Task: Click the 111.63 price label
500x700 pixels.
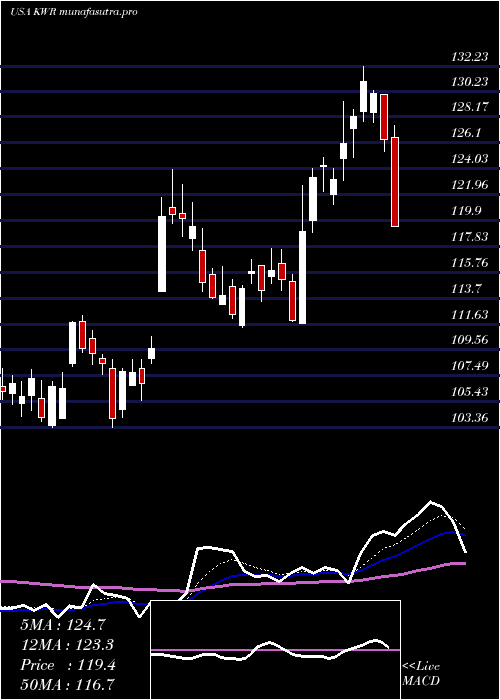Action: 470,315
